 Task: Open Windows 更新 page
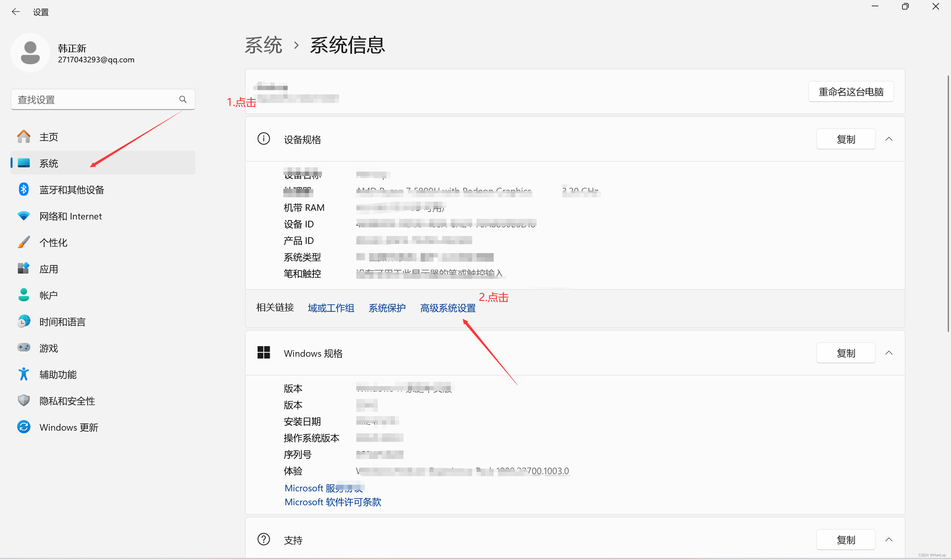point(69,427)
